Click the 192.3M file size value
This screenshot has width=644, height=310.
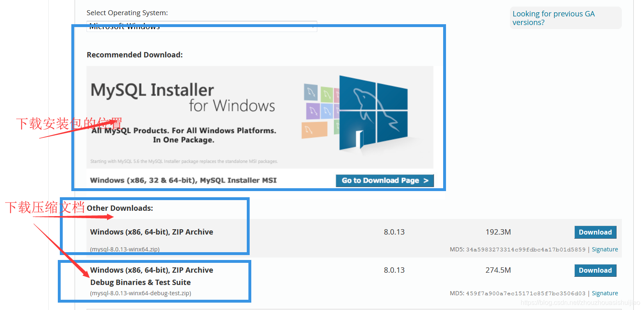coord(498,232)
